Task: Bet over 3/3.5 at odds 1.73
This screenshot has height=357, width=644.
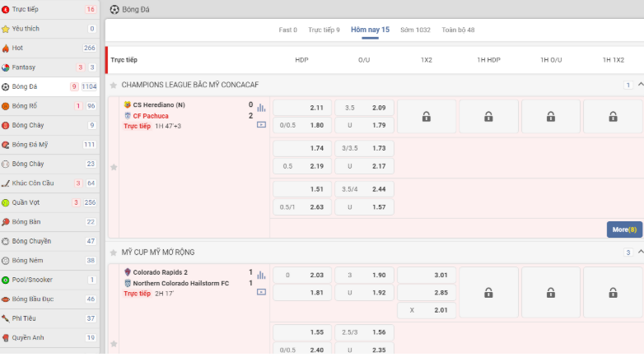Action: [x=364, y=149]
